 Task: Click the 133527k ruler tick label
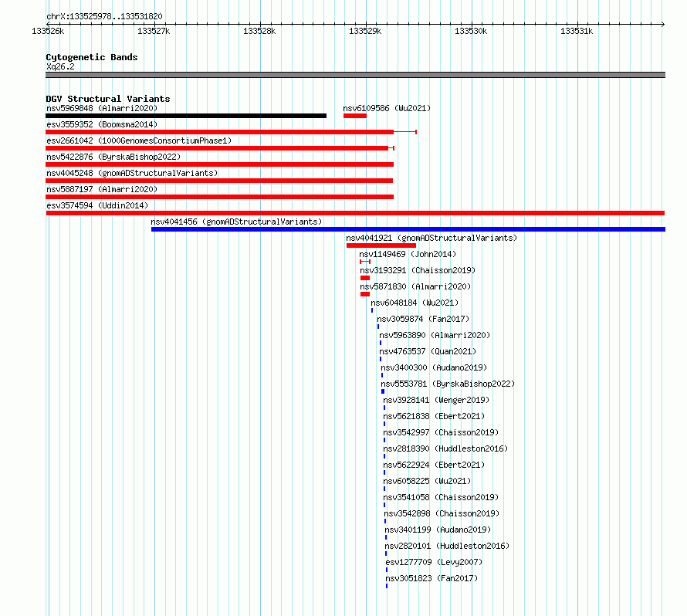154,31
